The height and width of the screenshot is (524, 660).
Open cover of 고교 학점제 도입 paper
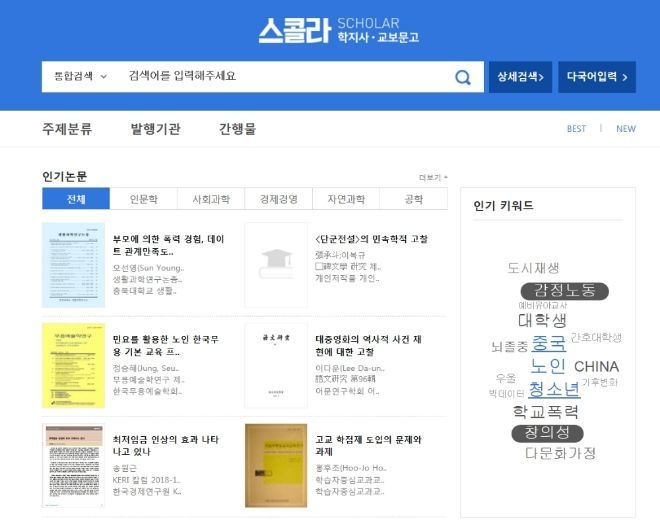(276, 465)
